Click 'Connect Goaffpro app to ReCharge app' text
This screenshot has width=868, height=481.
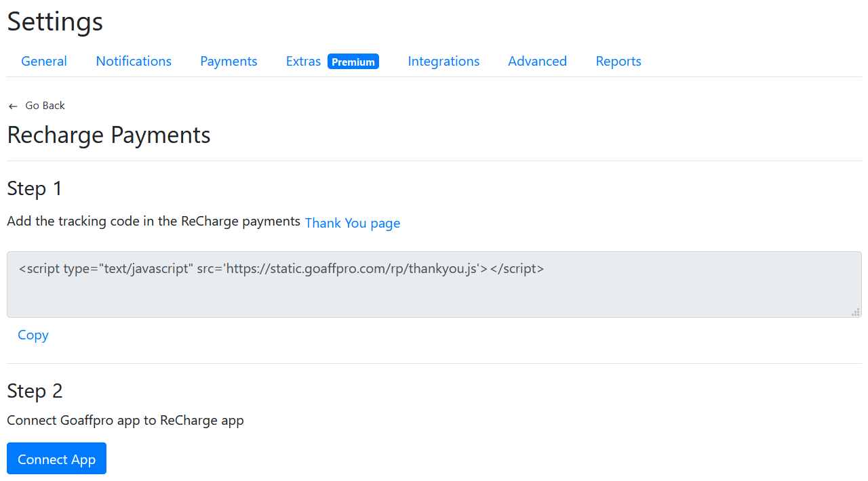tap(125, 420)
